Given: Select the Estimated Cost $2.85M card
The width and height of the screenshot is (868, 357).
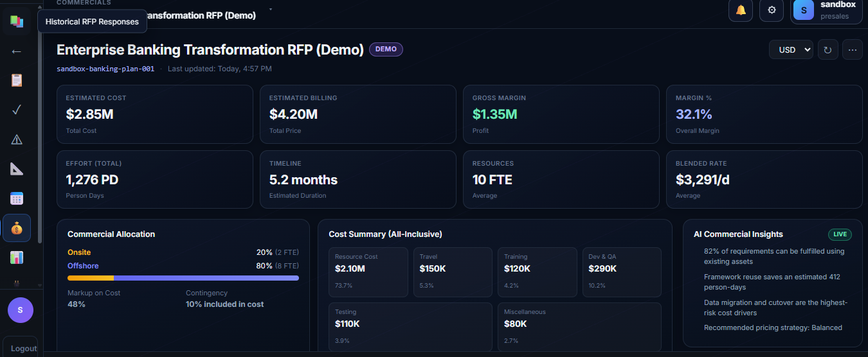Looking at the screenshot, I should (155, 114).
